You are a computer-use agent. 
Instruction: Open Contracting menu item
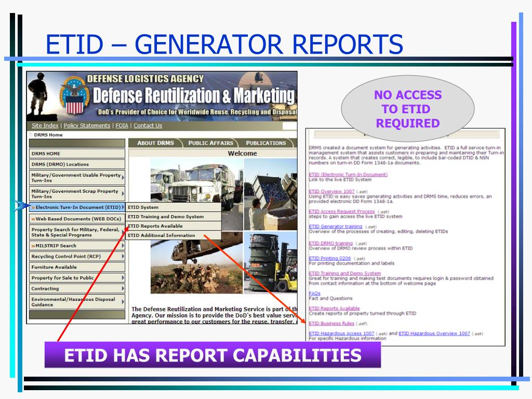click(77, 289)
